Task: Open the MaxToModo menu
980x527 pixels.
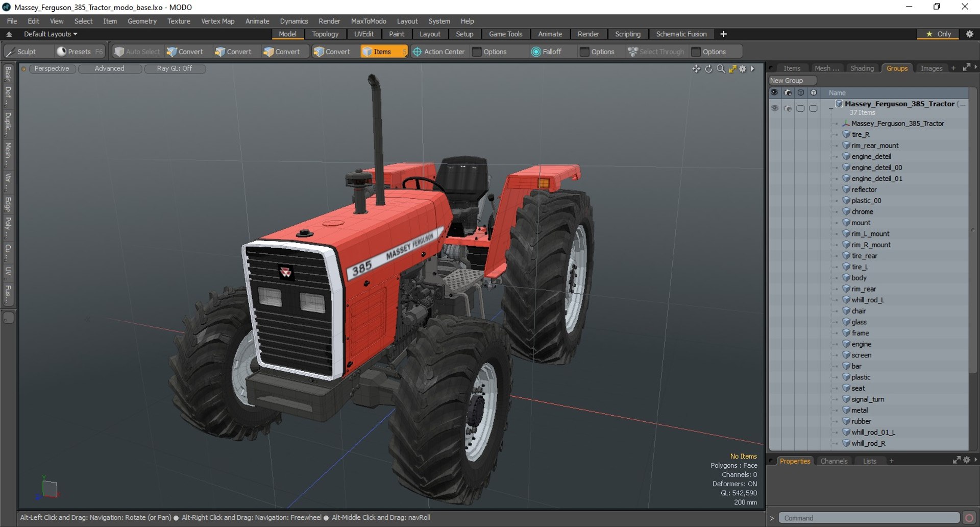Action: [369, 21]
